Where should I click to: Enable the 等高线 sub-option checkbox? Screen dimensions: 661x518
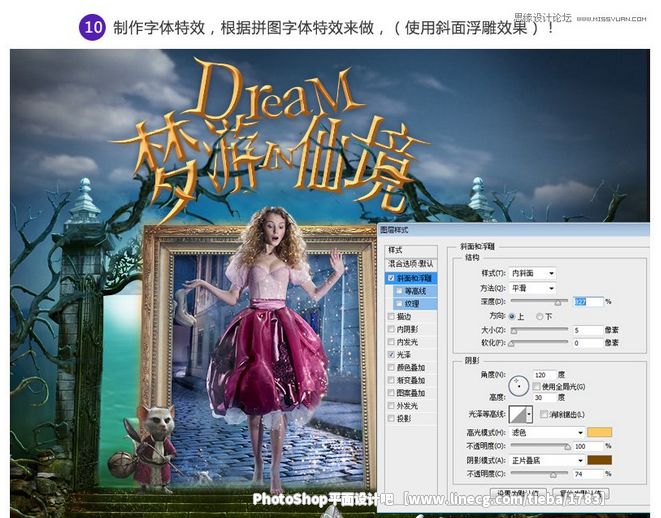(399, 291)
